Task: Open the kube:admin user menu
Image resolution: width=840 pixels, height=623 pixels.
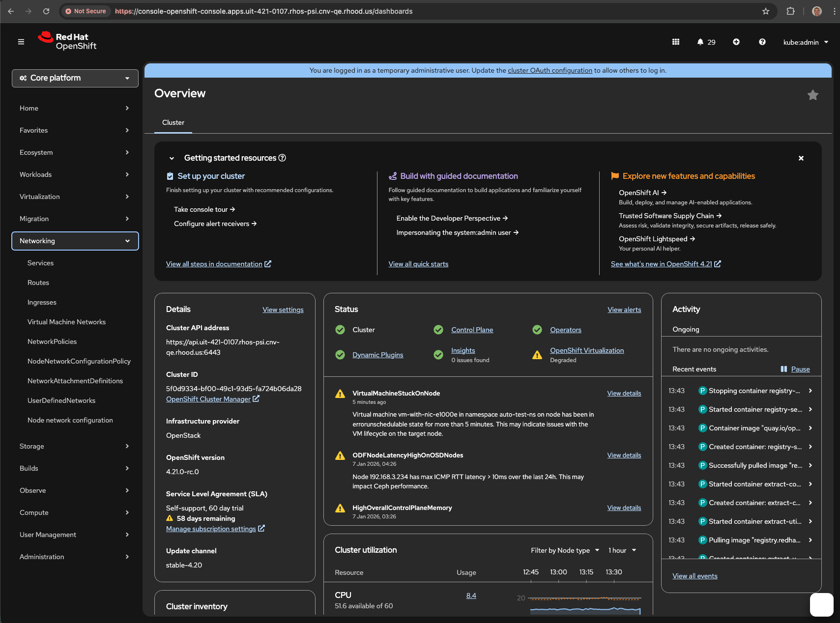Action: (805, 42)
